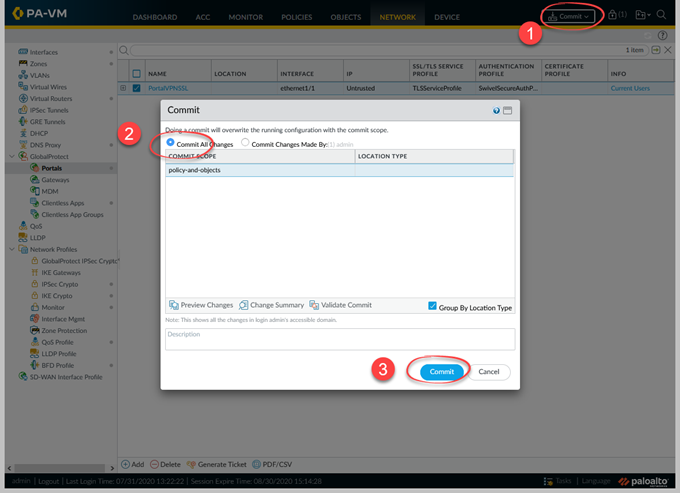Uncheck the PortalVPNSSL row checkbox
Image resolution: width=680 pixels, height=493 pixels.
[x=137, y=89]
